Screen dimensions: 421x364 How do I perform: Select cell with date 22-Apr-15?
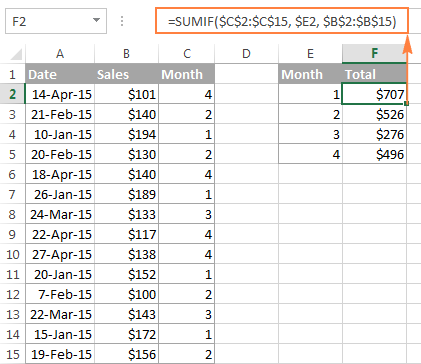pyautogui.click(x=60, y=234)
